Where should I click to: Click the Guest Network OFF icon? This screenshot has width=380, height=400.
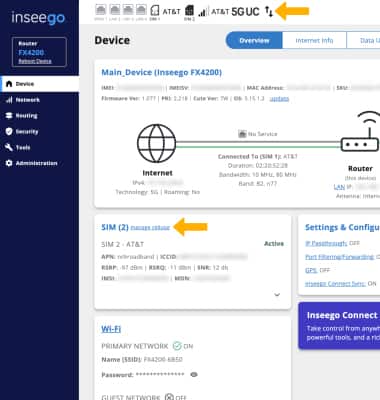pyautogui.click(x=169, y=397)
